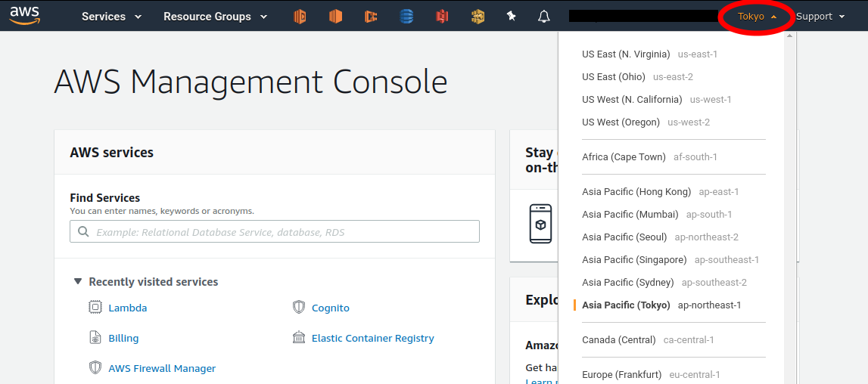868x384 pixels.
Task: Click the Cognito shield icon
Action: (x=299, y=307)
